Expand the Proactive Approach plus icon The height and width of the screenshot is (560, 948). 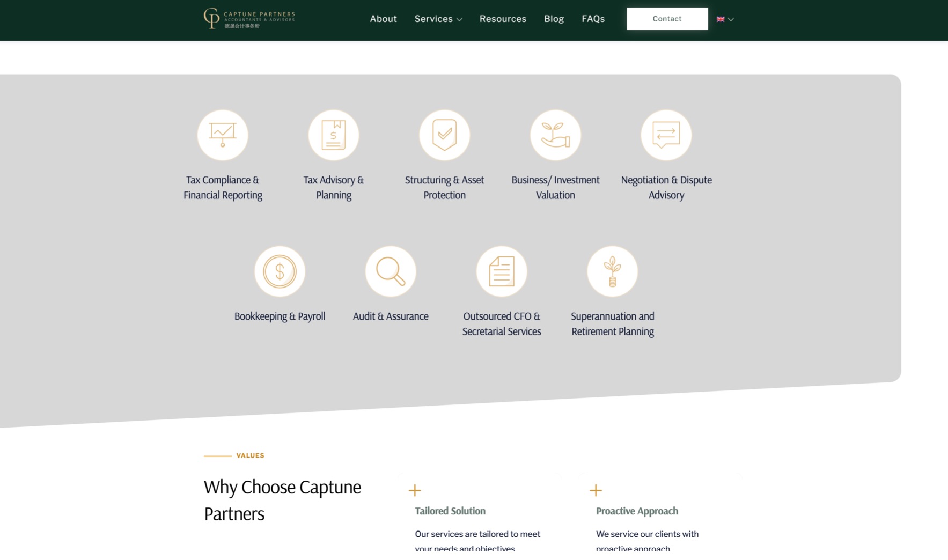point(596,490)
